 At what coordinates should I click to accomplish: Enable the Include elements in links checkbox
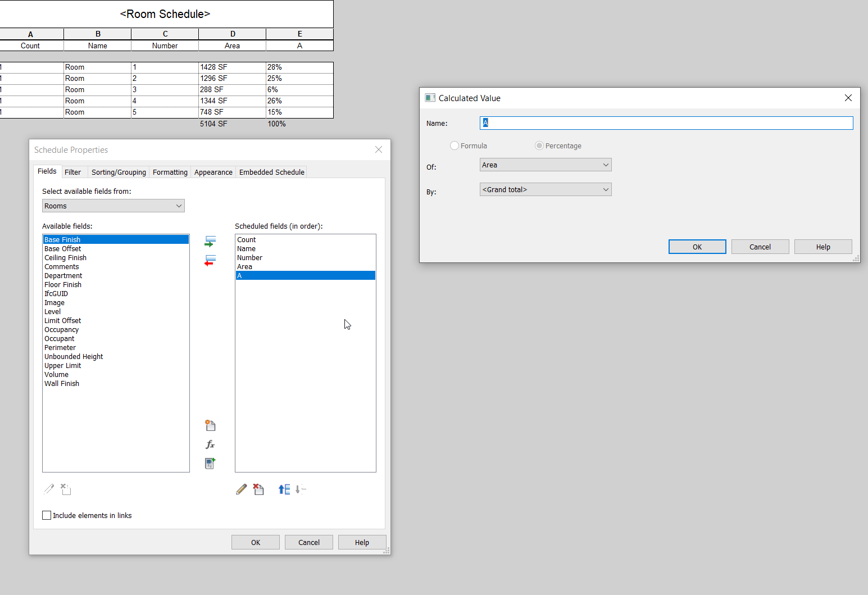pyautogui.click(x=47, y=515)
